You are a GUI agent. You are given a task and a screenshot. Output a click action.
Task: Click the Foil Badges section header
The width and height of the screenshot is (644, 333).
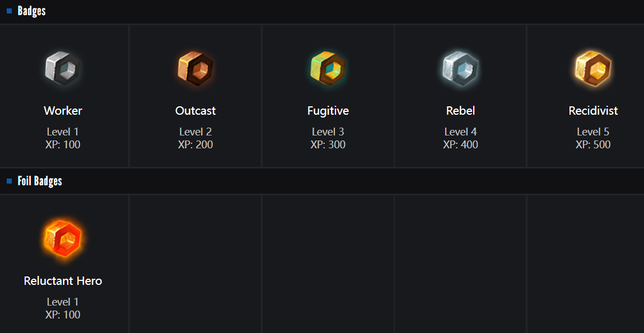tap(40, 181)
